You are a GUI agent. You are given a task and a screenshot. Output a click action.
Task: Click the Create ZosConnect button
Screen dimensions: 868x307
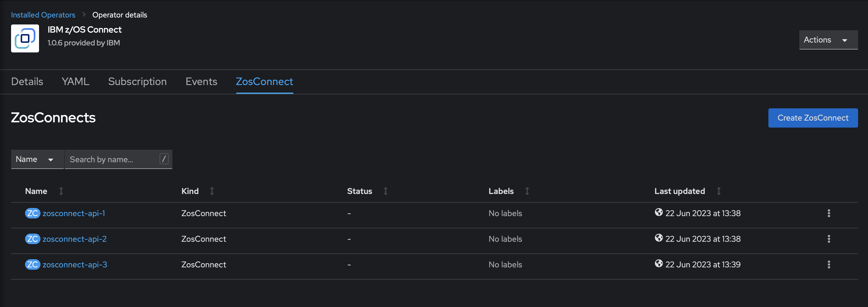[813, 118]
